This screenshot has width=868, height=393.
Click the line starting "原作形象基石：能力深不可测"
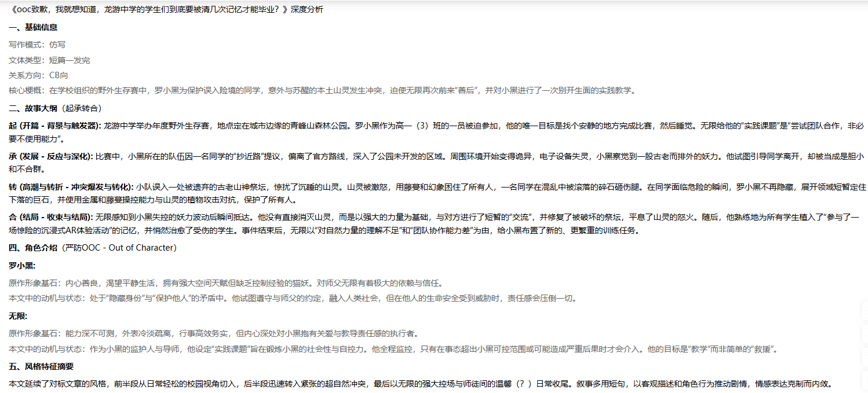[x=214, y=333]
